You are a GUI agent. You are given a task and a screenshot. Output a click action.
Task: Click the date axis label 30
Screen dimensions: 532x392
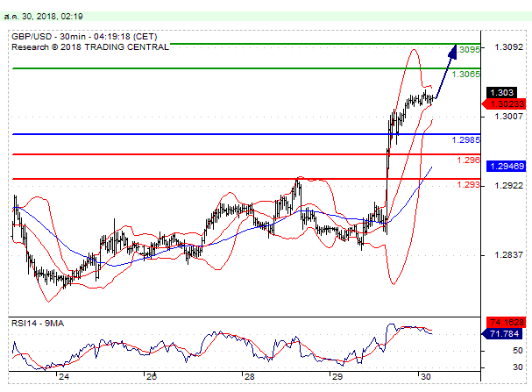click(425, 377)
